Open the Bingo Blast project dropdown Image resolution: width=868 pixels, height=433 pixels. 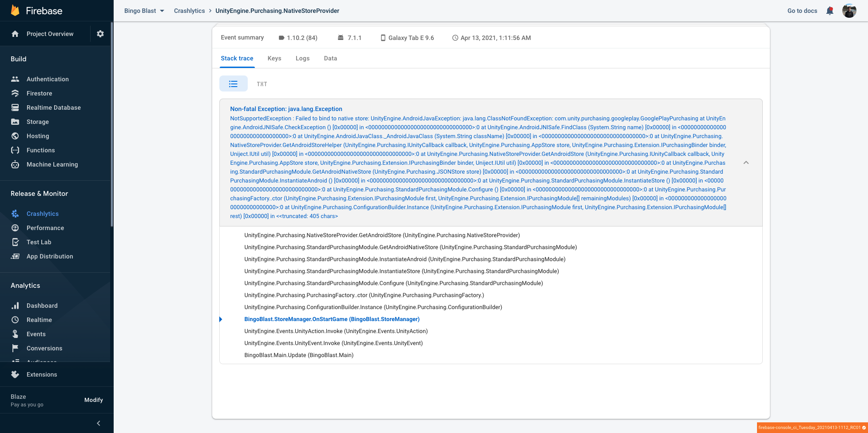pyautogui.click(x=144, y=11)
